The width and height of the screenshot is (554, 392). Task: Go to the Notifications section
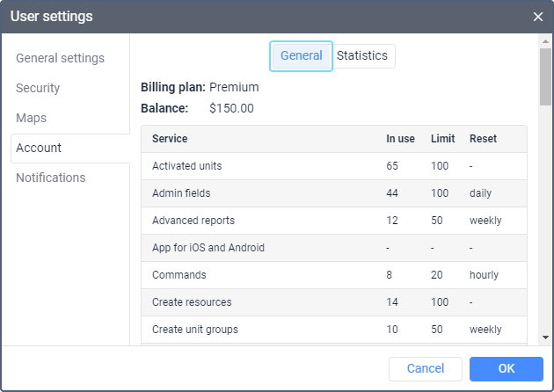51,178
